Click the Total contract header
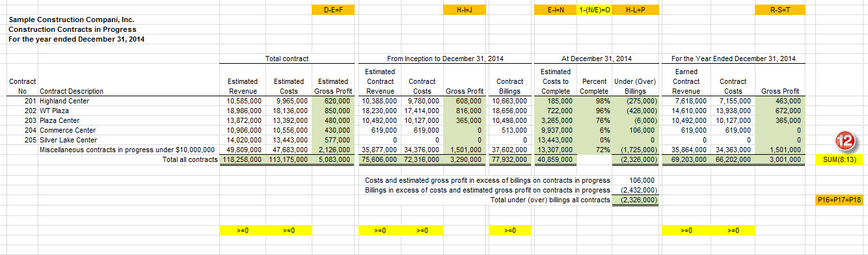This screenshot has height=255, width=868. click(287, 59)
